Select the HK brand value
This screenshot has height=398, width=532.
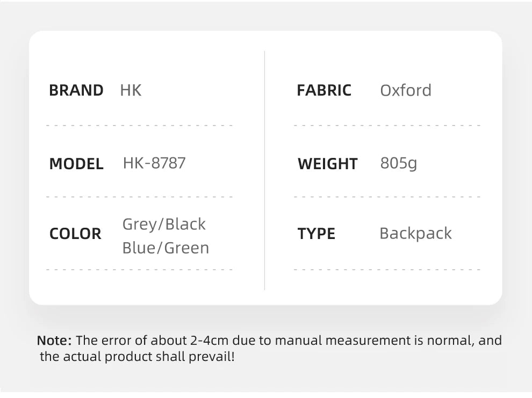point(131,90)
